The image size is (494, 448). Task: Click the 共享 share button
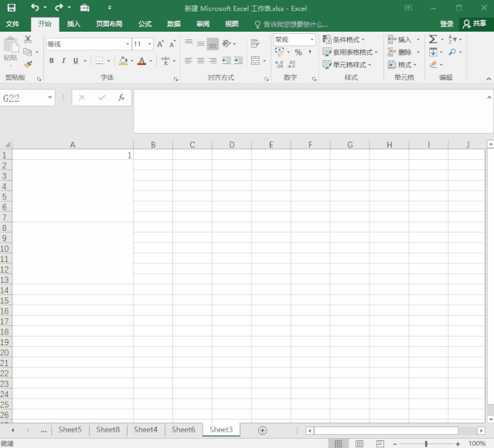click(x=476, y=24)
